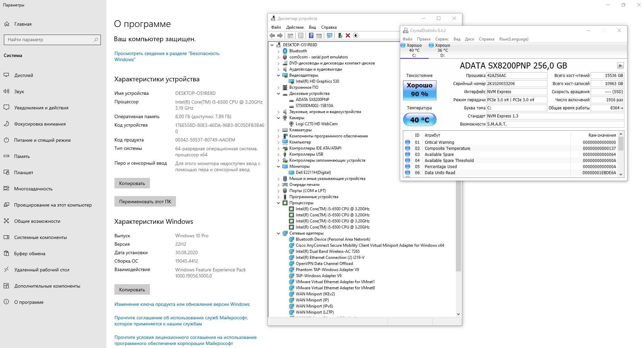Open Безопасность Windows details link

click(x=167, y=56)
